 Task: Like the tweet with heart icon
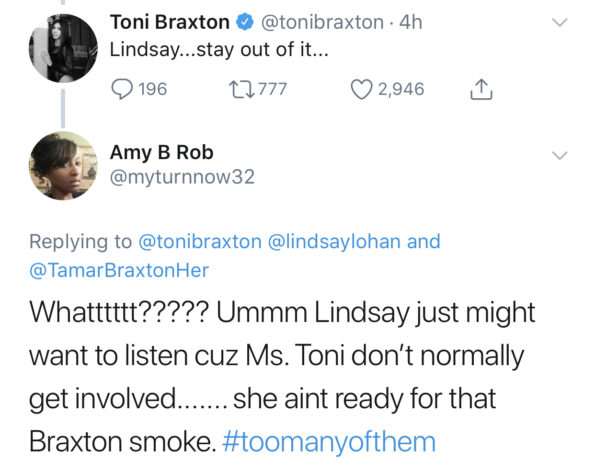click(x=361, y=89)
